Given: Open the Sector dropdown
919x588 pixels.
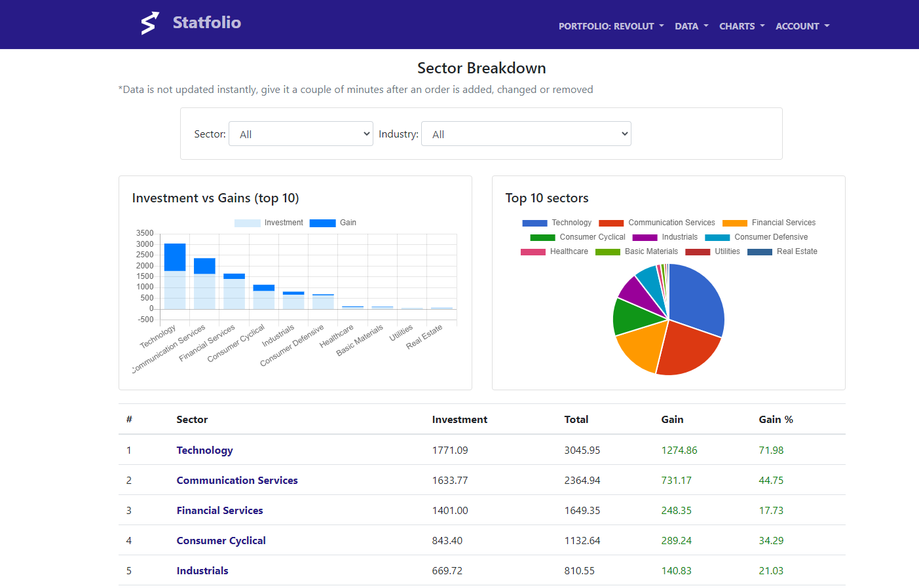Looking at the screenshot, I should point(301,134).
